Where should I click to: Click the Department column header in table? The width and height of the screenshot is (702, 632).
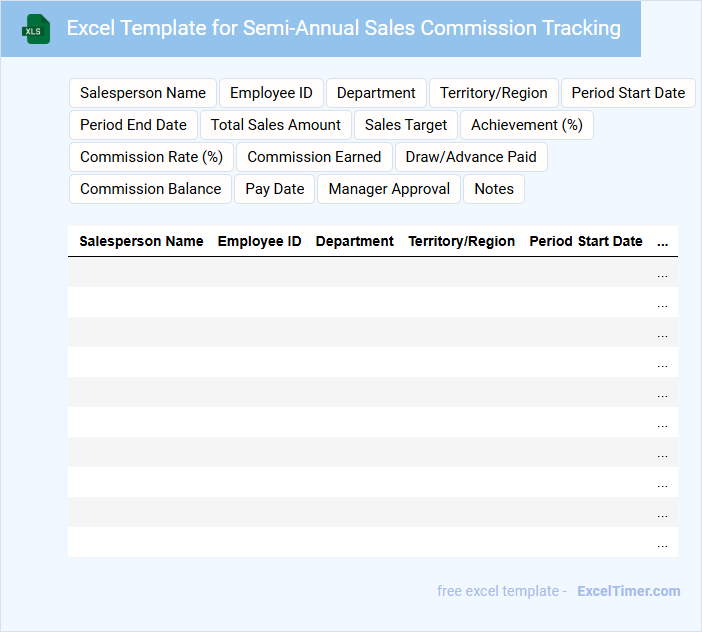[x=355, y=241]
